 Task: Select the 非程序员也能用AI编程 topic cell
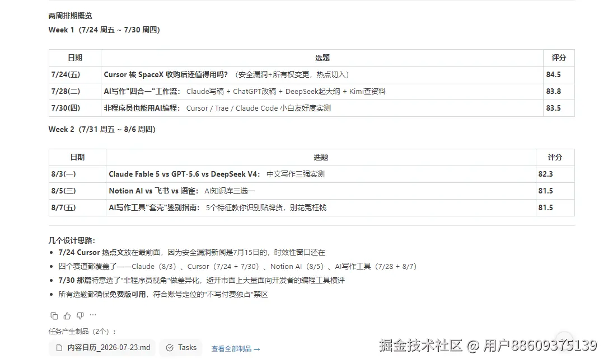pyautogui.click(x=322, y=108)
